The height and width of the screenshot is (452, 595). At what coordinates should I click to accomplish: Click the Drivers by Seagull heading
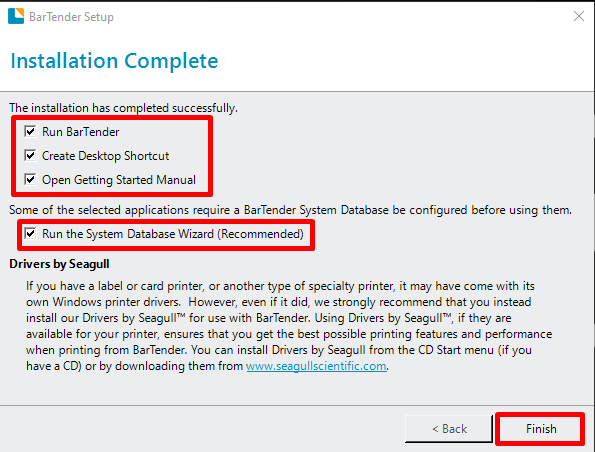[x=59, y=264]
